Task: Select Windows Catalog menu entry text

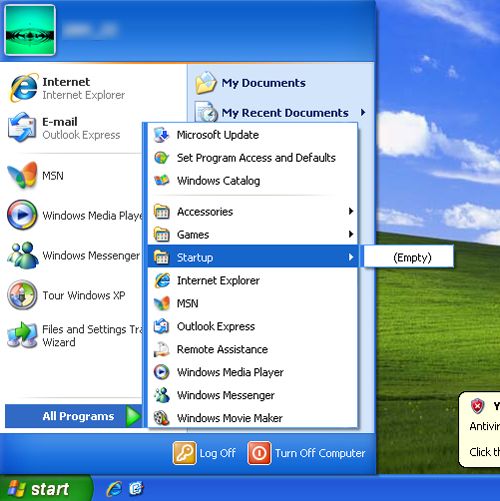Action: (x=218, y=181)
